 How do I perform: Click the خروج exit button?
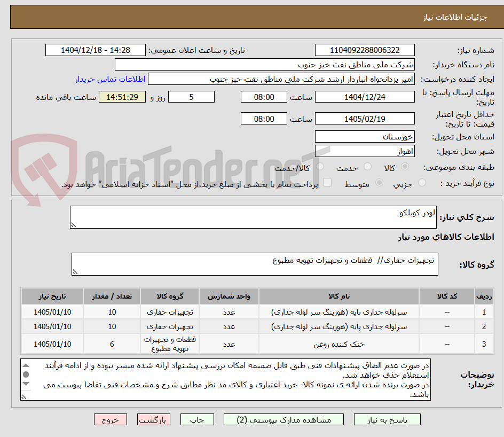pos(110,419)
